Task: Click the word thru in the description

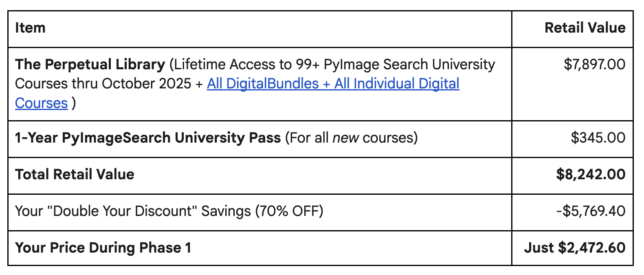Action: (x=85, y=84)
